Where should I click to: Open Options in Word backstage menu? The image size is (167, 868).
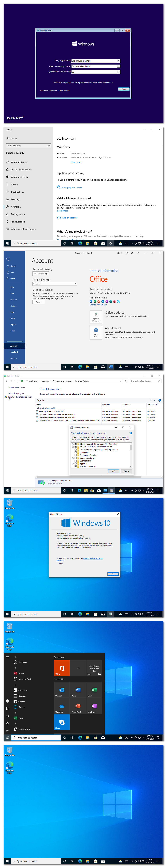[14, 358]
